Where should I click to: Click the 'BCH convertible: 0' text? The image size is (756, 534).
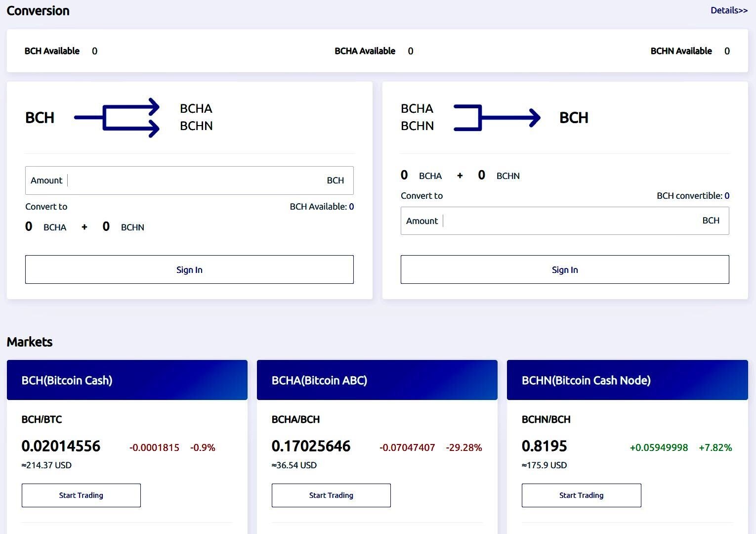click(693, 196)
